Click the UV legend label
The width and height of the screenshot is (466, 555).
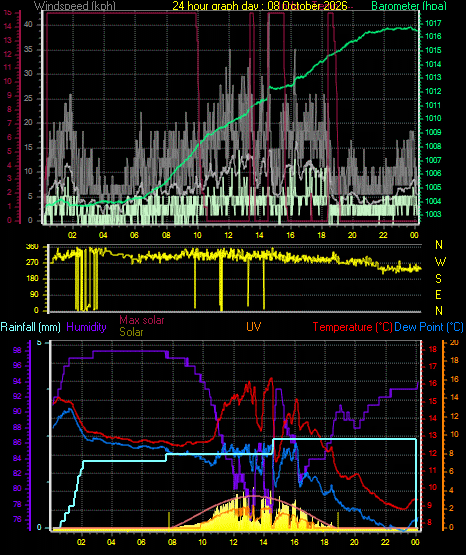click(x=254, y=326)
